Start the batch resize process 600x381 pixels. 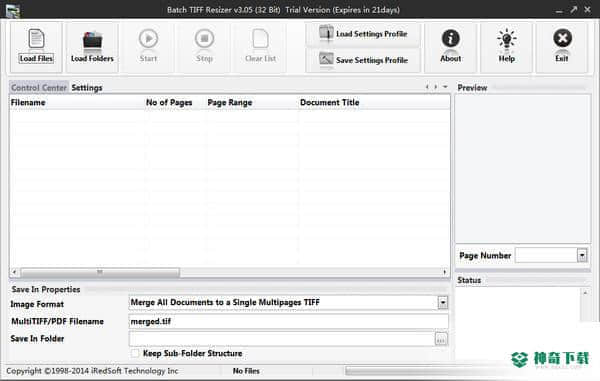(148, 47)
